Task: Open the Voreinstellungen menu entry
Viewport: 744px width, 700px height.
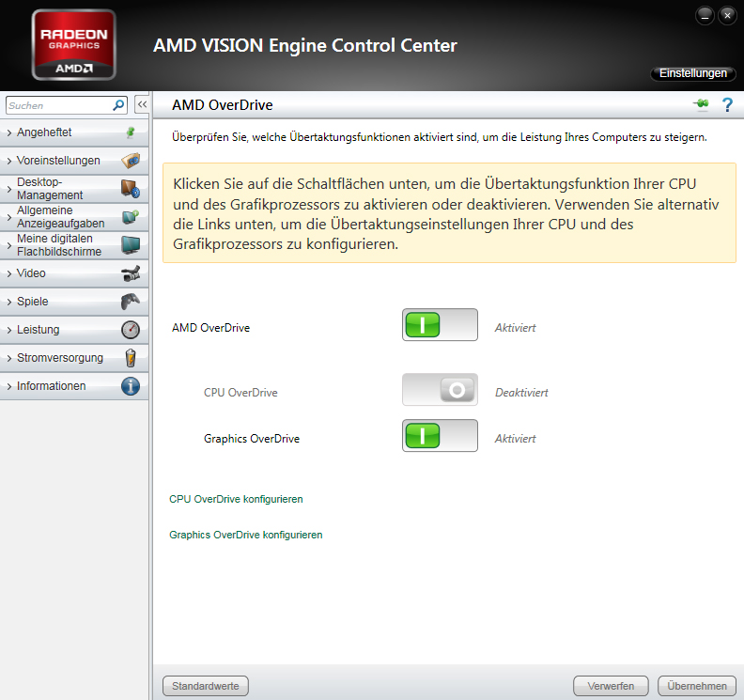Action: click(x=74, y=161)
